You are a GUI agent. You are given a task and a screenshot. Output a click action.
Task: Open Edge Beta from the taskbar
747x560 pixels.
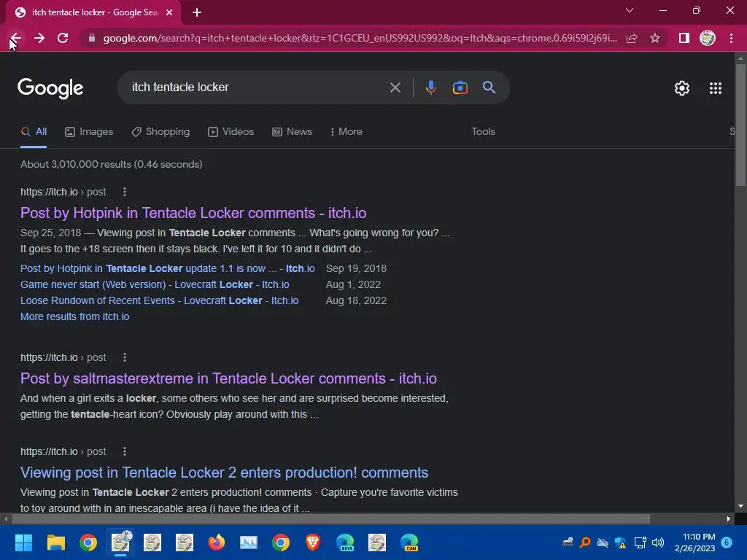pyautogui.click(x=345, y=542)
